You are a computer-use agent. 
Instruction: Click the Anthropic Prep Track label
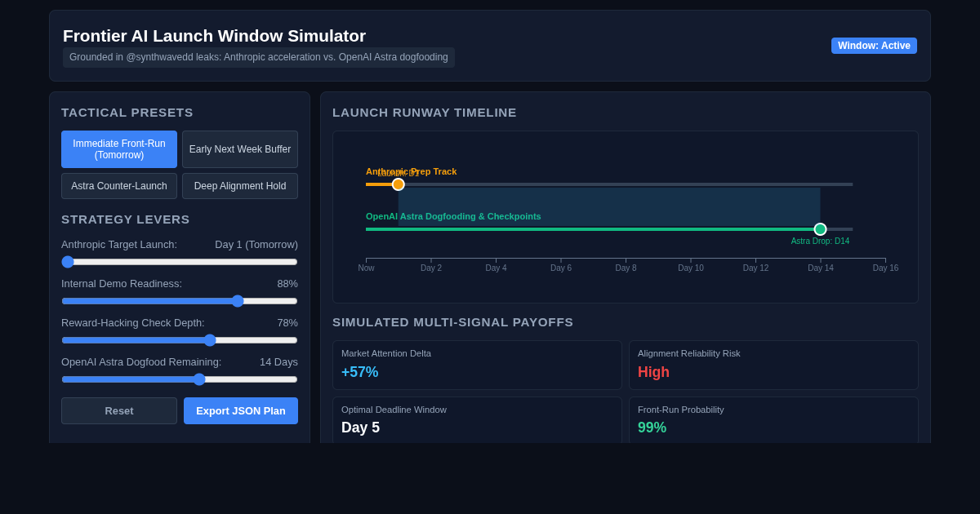click(x=412, y=171)
